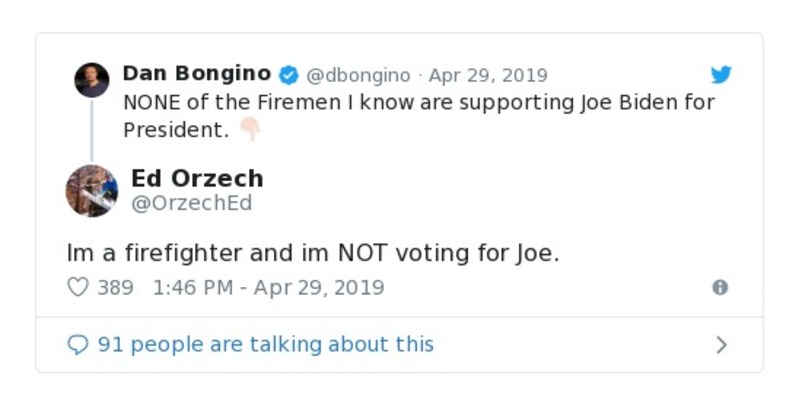Click the Twitter bird logo
Image resolution: width=799 pixels, height=420 pixels.
coord(721,75)
